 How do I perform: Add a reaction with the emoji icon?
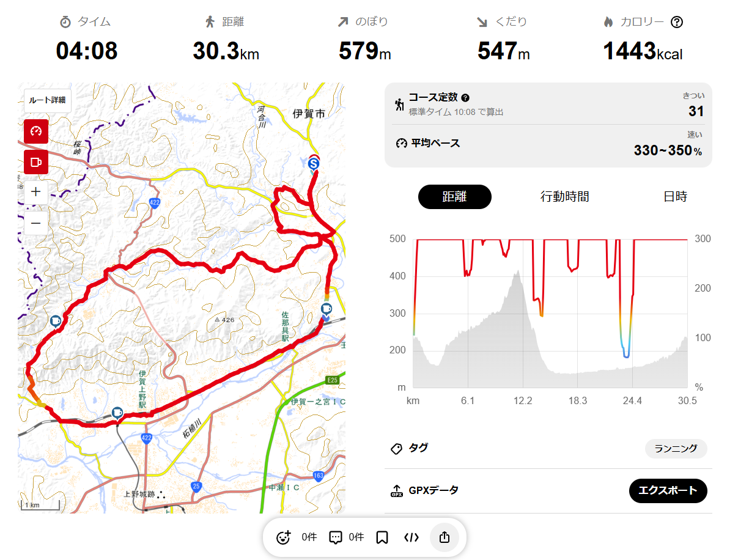[x=283, y=538]
